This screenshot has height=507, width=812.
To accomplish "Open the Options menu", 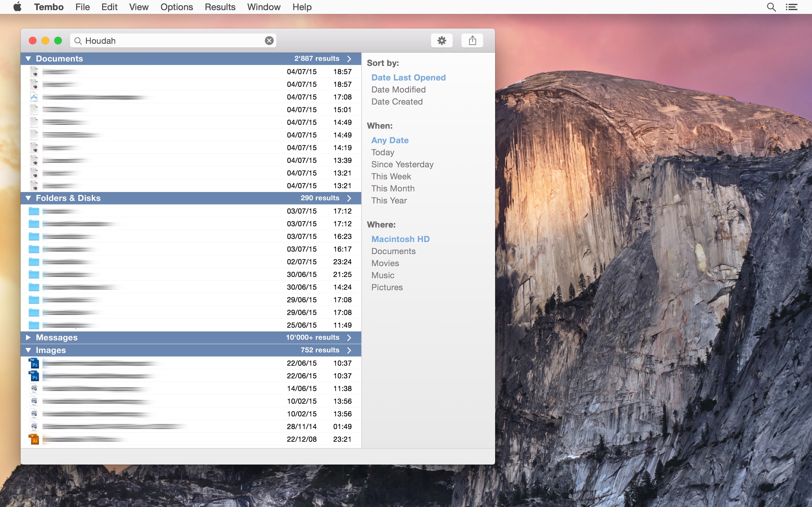I will point(176,7).
